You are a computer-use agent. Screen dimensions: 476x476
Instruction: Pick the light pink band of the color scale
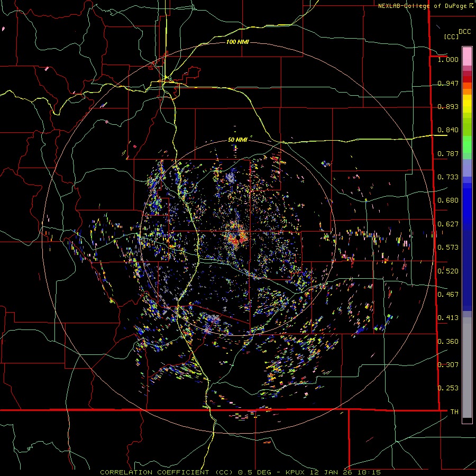[x=467, y=56]
